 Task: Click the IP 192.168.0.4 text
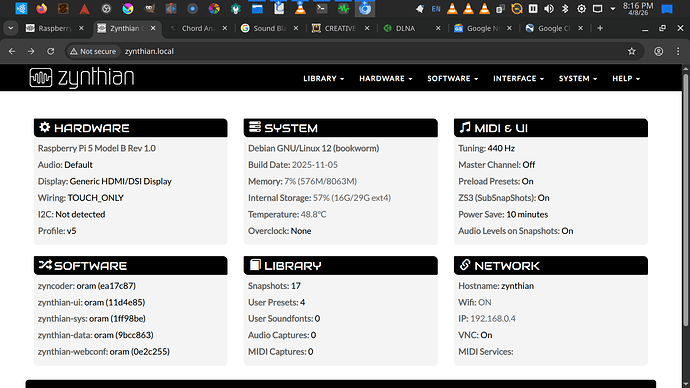[487, 318]
